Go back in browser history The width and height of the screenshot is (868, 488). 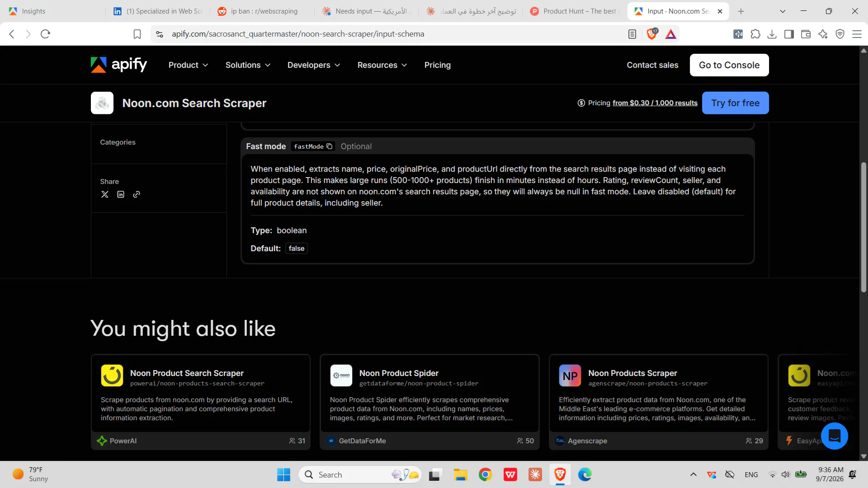[x=12, y=34]
